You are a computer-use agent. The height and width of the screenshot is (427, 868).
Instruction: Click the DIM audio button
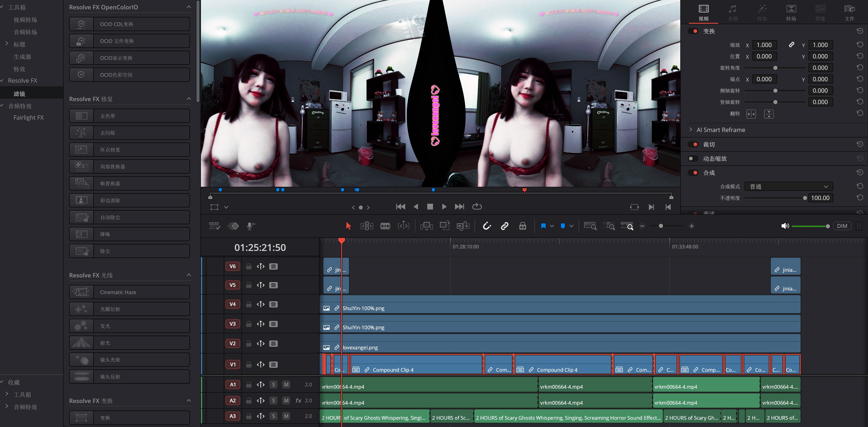point(842,226)
